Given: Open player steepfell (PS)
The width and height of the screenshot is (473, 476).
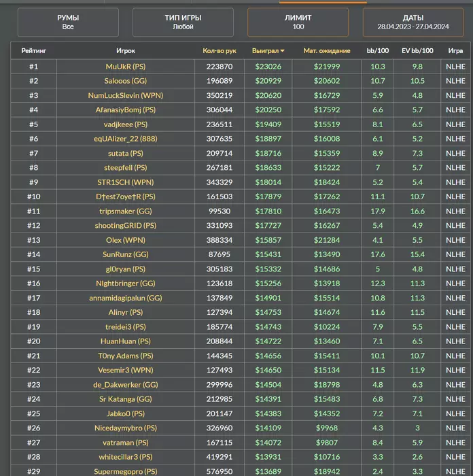Looking at the screenshot, I should click(126, 167).
